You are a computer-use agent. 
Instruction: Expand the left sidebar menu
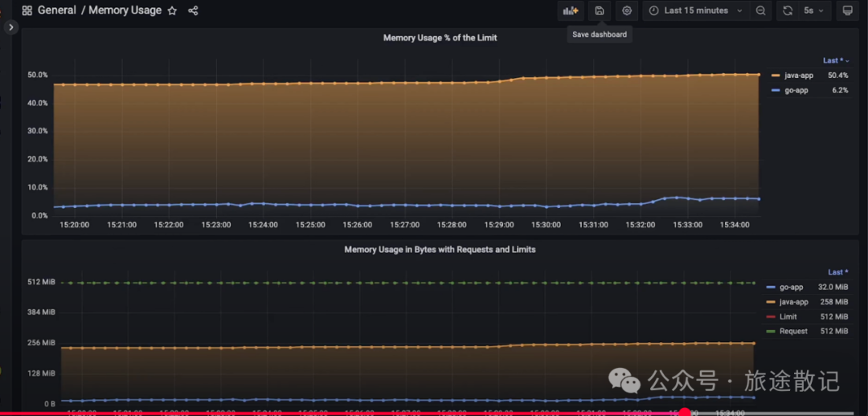tap(10, 27)
